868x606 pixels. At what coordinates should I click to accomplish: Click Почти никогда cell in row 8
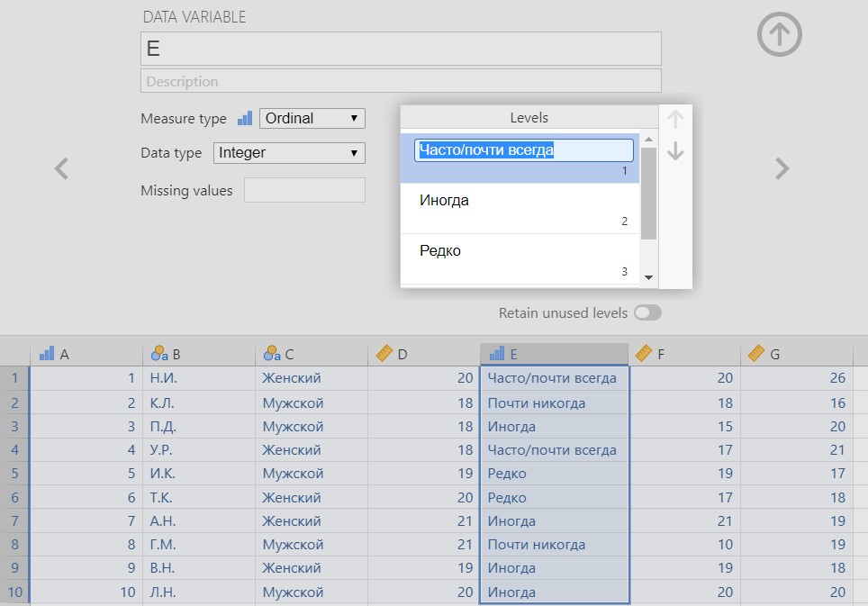555,545
